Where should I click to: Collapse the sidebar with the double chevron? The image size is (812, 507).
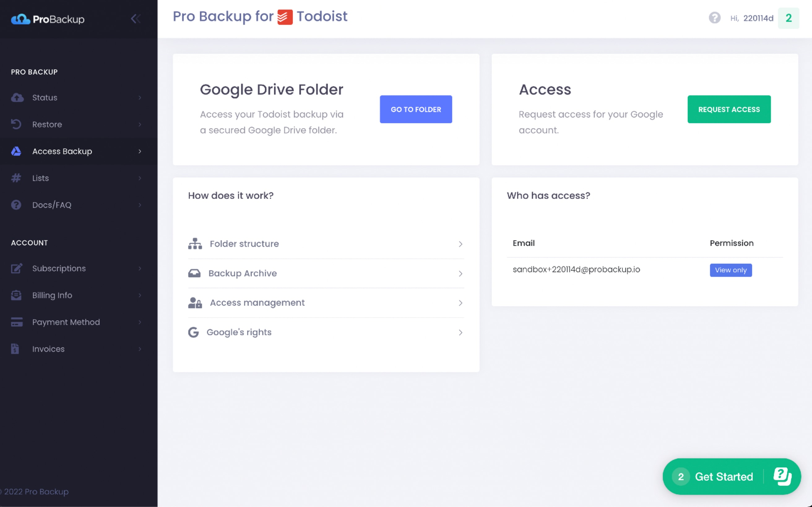point(136,19)
